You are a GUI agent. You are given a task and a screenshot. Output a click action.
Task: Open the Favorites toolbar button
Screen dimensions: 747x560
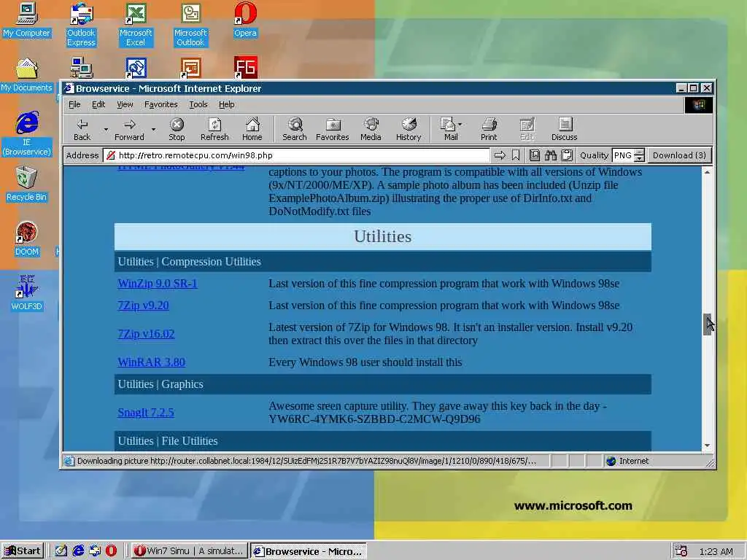333,130
